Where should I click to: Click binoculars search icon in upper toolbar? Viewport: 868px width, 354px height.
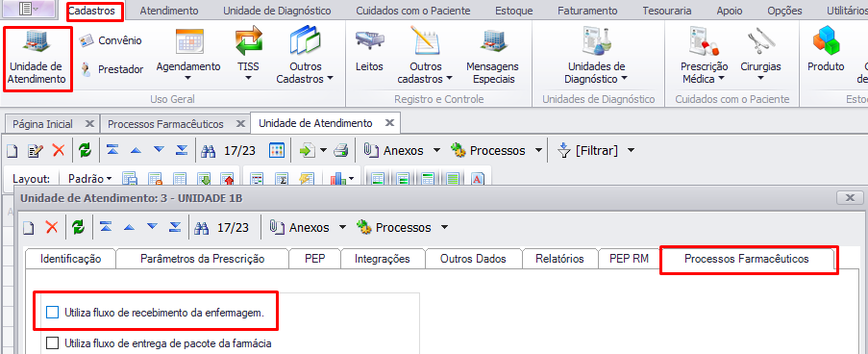coord(208,151)
